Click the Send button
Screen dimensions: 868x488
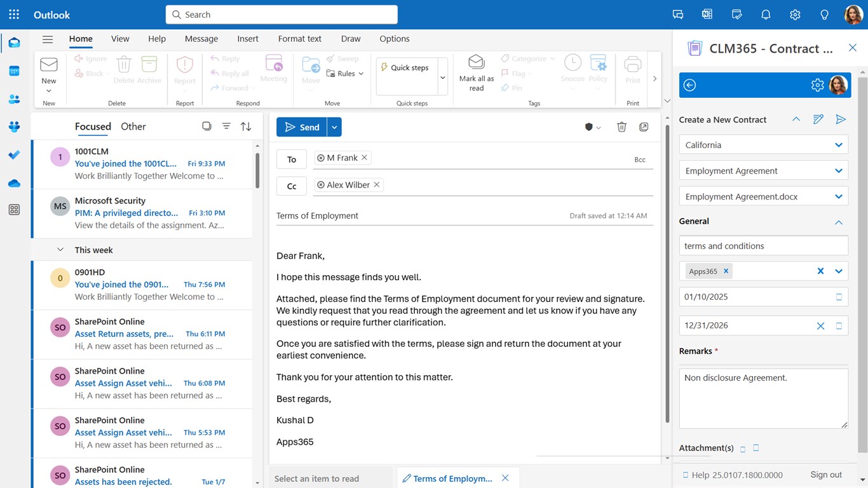302,127
